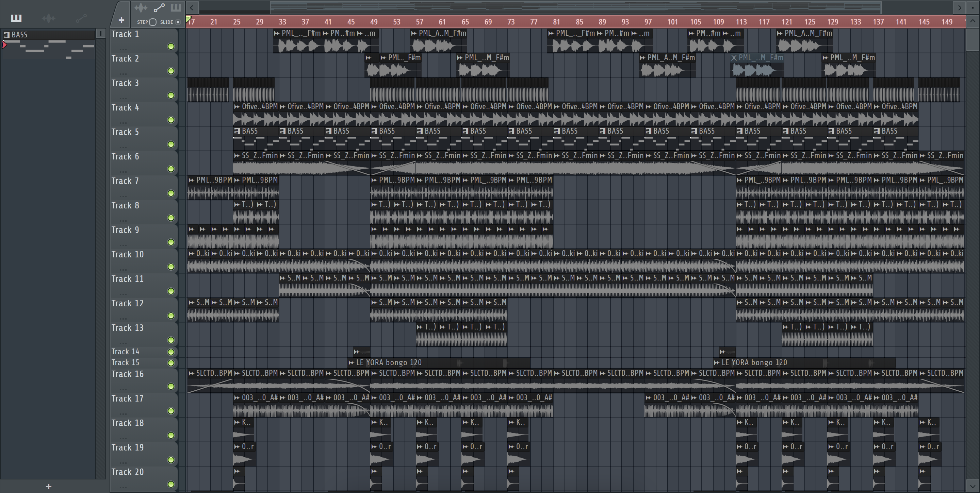Select the pattern clip focus piano icon

(176, 7)
